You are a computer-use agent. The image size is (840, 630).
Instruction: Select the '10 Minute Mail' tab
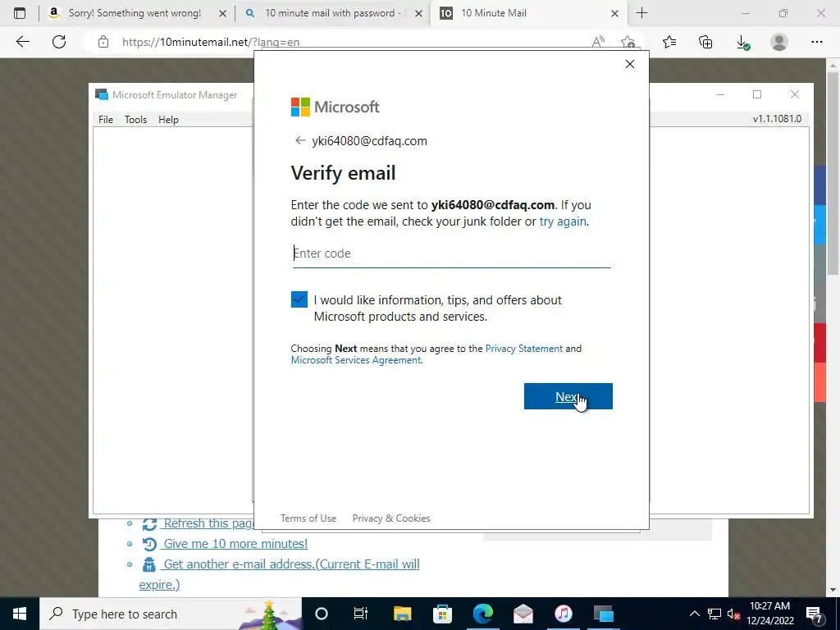tap(529, 13)
